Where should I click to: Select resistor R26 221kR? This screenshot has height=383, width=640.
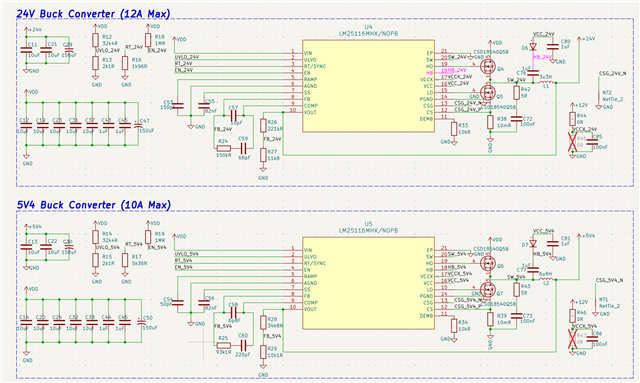[263, 125]
